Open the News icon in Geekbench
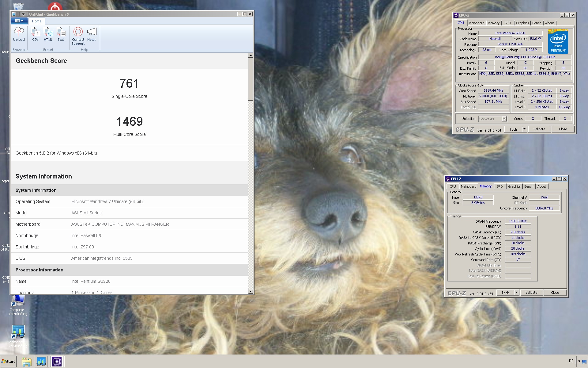Image resolution: width=588 pixels, height=368 pixels. pos(92,34)
